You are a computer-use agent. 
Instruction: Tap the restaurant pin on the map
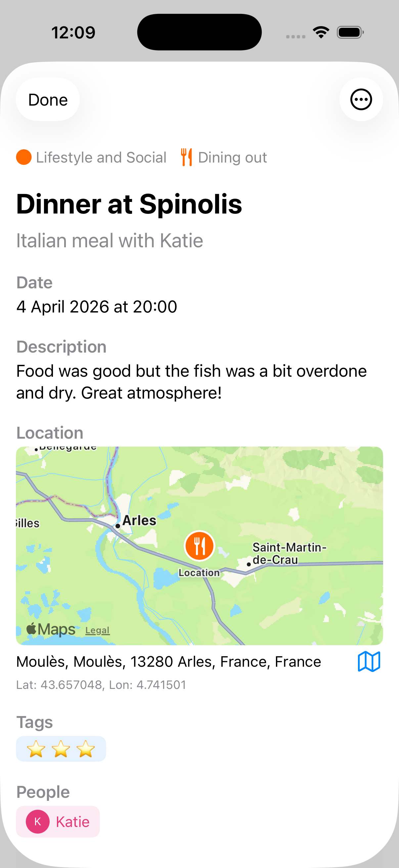coord(199,546)
